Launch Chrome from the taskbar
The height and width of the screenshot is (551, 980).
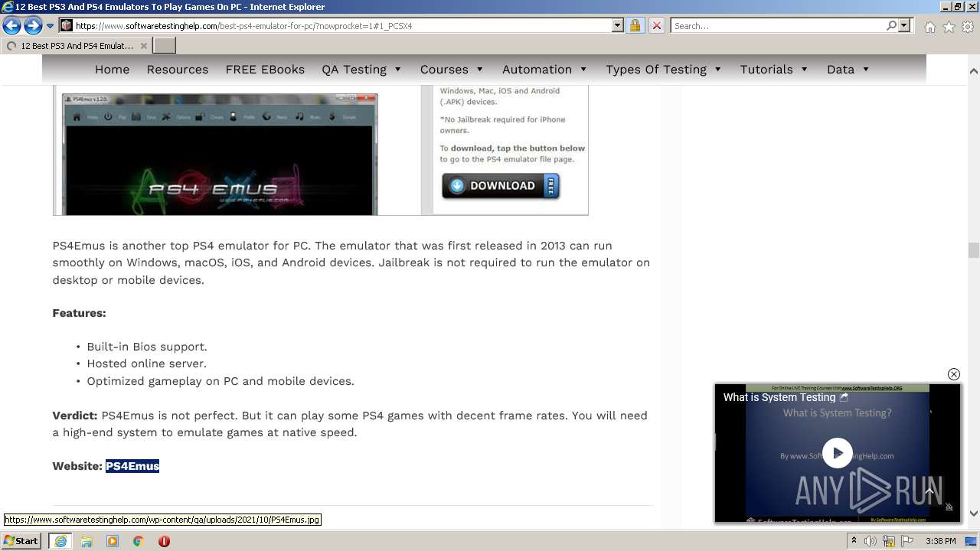139,541
